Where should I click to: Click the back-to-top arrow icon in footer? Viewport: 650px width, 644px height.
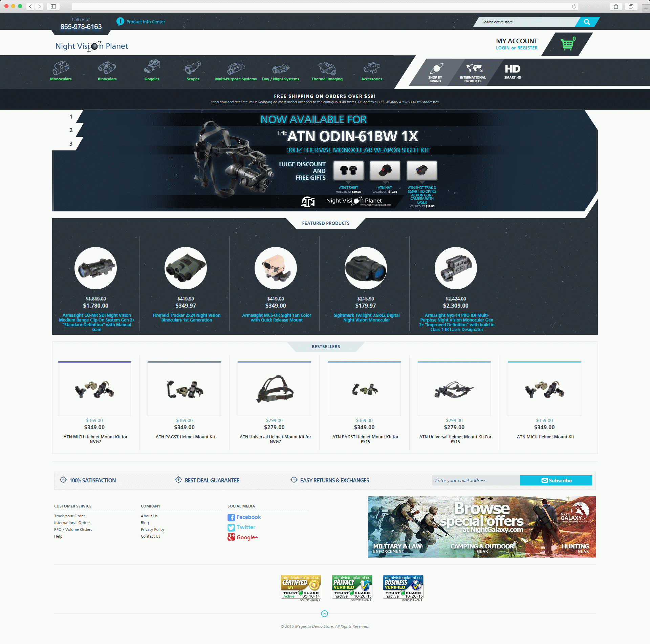[x=324, y=614]
